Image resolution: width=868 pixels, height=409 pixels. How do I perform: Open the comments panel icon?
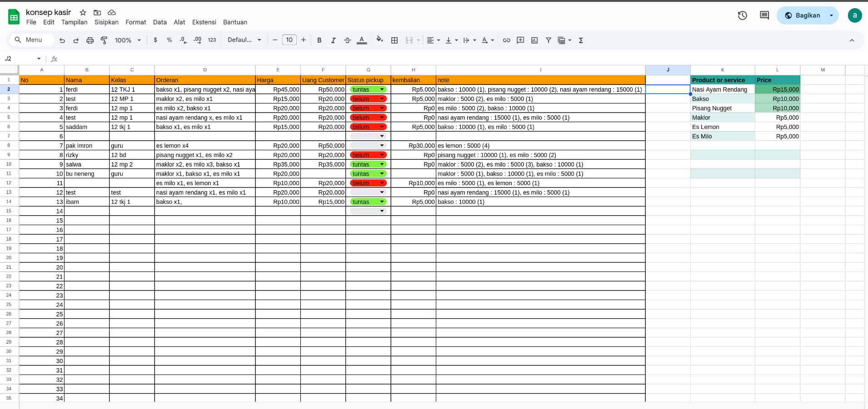764,15
